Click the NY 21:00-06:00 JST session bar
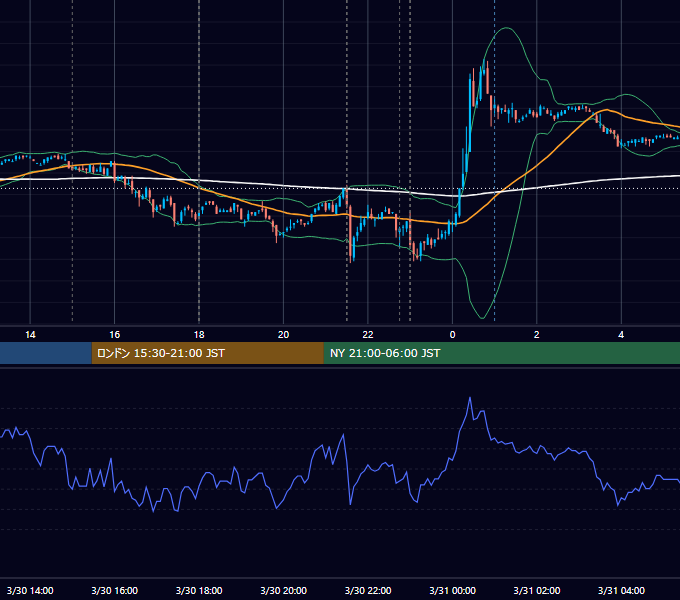 [x=502, y=353]
